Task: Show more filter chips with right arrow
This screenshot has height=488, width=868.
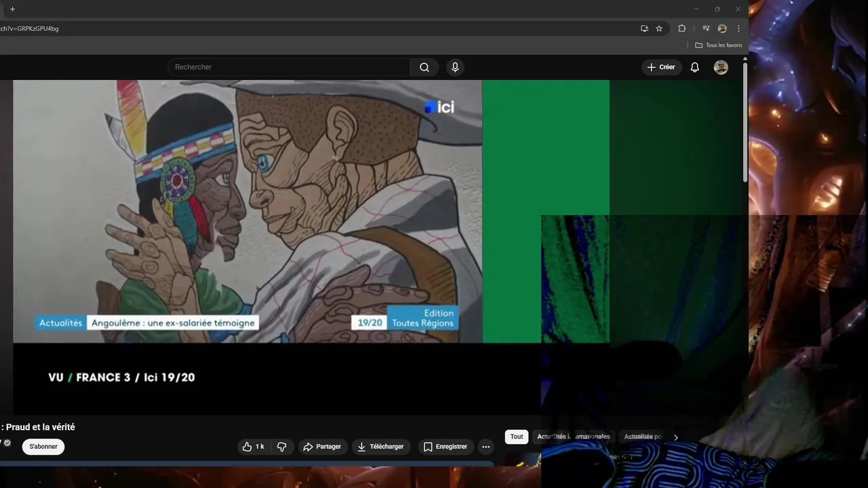Action: click(x=675, y=437)
